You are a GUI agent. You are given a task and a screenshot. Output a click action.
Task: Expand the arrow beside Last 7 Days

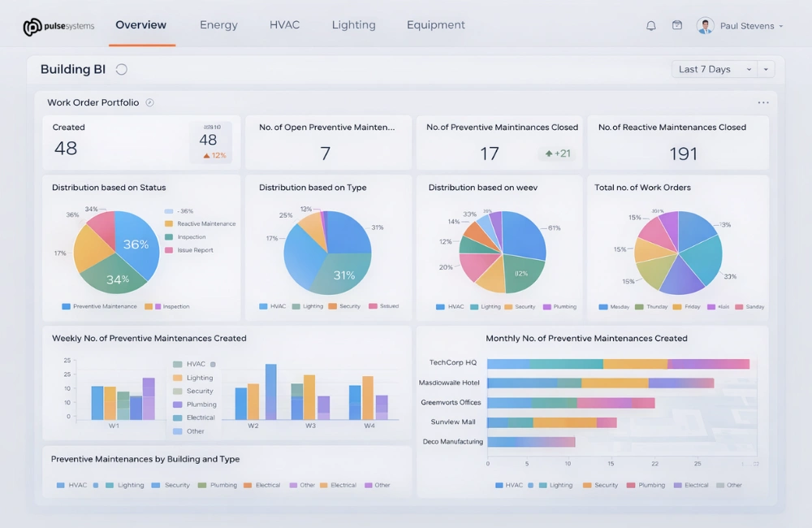coord(764,69)
